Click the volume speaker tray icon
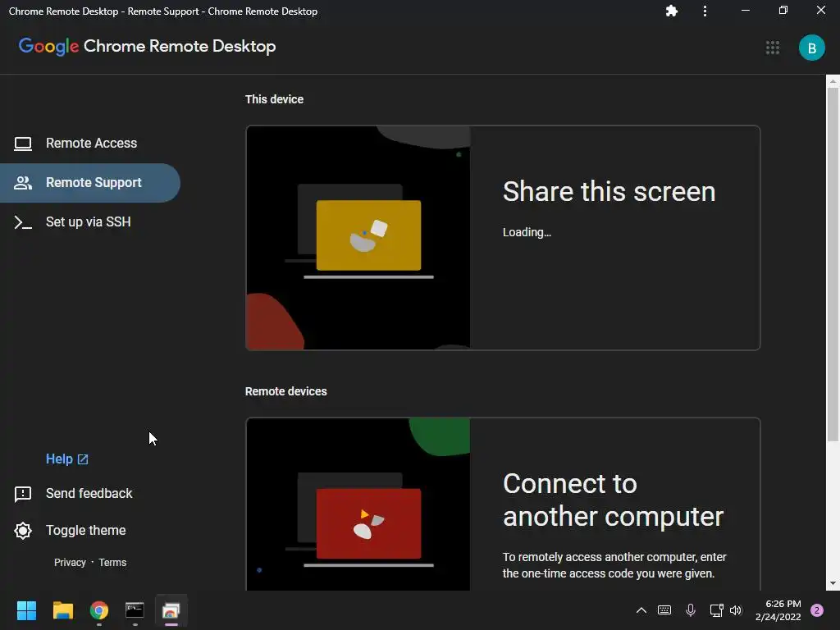Screen dimensions: 840x630 (x=736, y=610)
